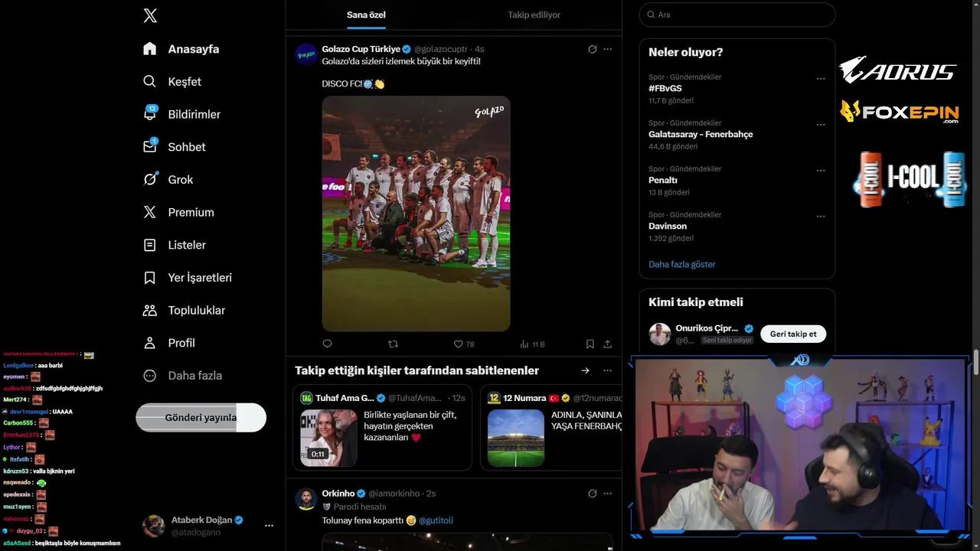Screen dimensions: 980x551
Task: Click the X logo icon
Action: point(150,15)
